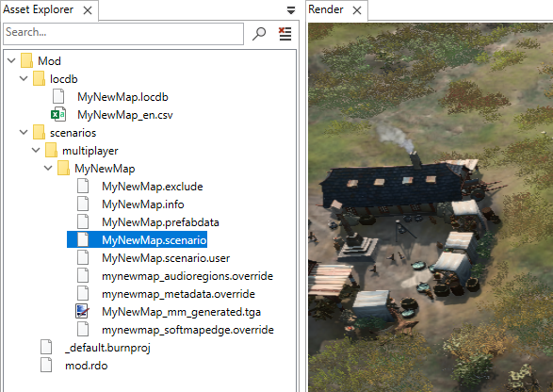Select mynewmap_audioregions.override file

(x=187, y=276)
